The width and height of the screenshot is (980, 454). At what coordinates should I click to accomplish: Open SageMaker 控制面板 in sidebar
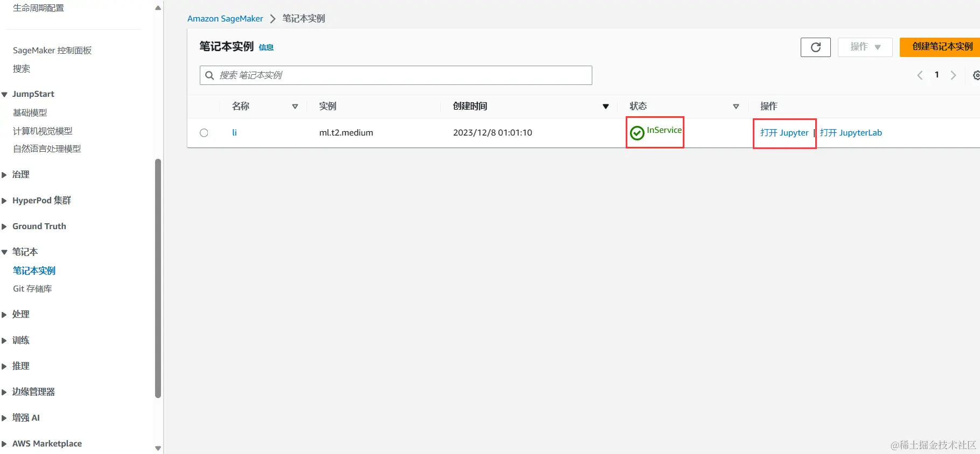tap(52, 50)
